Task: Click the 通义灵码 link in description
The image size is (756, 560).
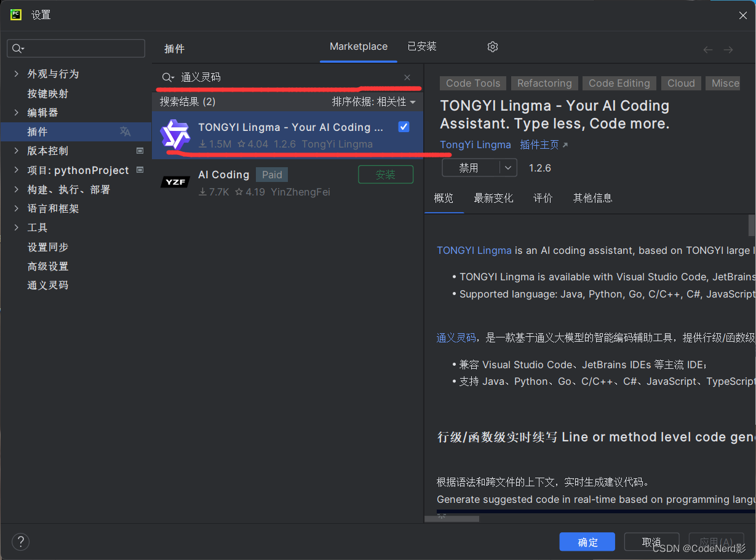Action: (456, 337)
